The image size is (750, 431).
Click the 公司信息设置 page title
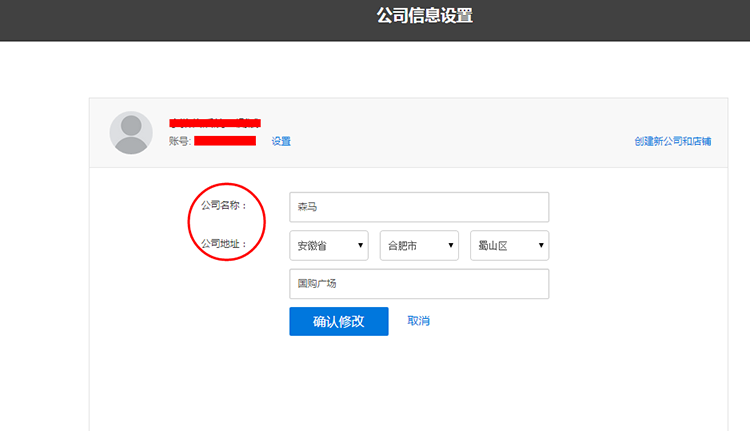pyautogui.click(x=424, y=16)
